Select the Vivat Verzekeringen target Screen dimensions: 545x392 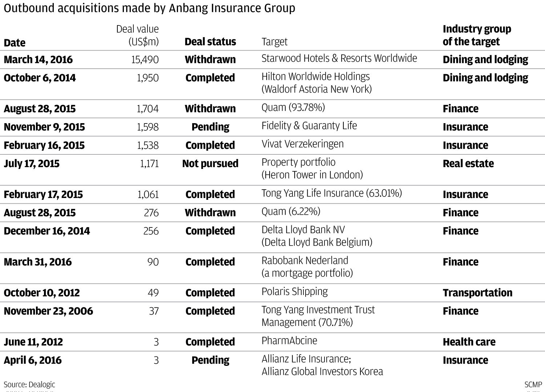click(x=302, y=144)
